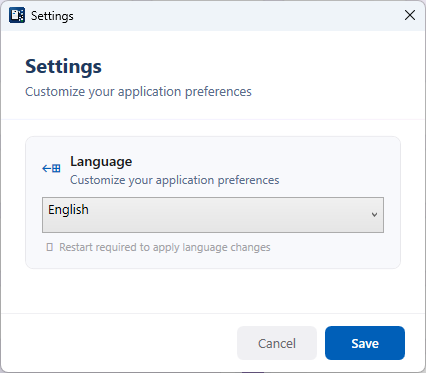Click the dropdown chevron arrow
Image resolution: width=426 pixels, height=373 pixels.
(x=374, y=215)
